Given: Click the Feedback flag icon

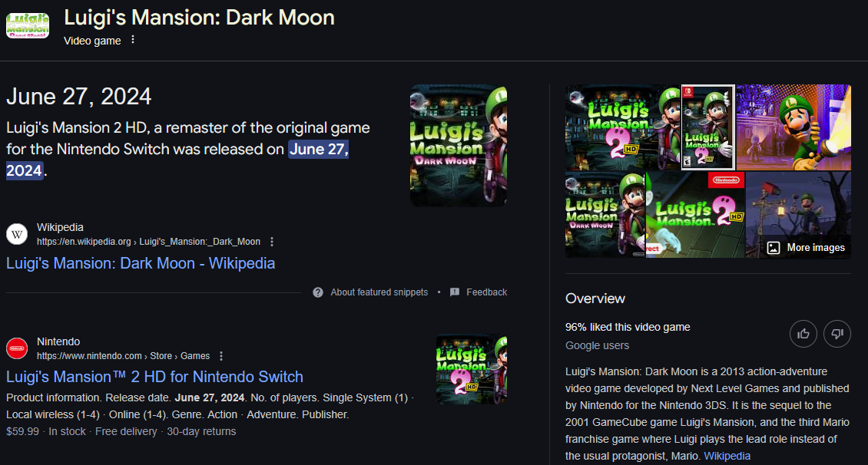Looking at the screenshot, I should [x=455, y=292].
